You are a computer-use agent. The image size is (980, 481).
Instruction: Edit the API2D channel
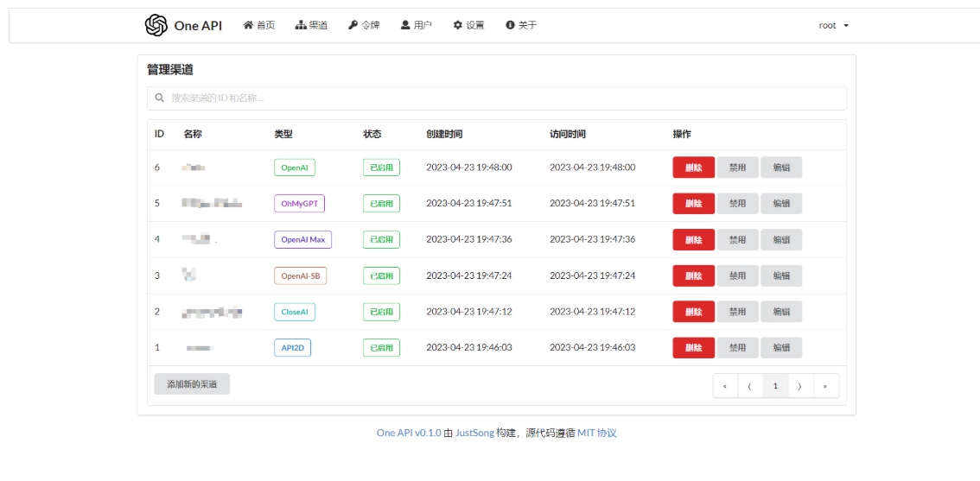click(781, 347)
